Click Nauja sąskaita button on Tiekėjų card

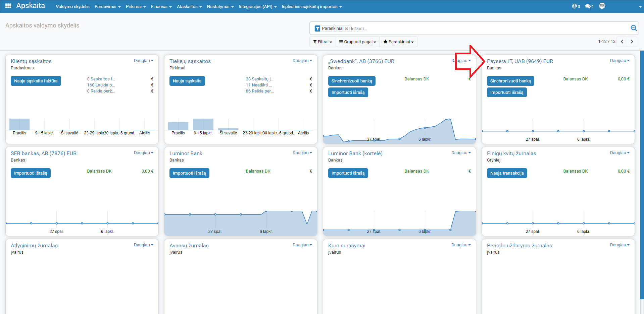point(187,81)
